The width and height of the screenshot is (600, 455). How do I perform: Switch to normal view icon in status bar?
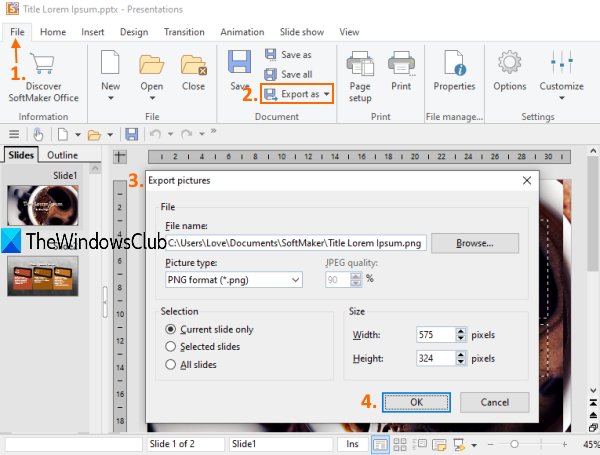point(380,445)
